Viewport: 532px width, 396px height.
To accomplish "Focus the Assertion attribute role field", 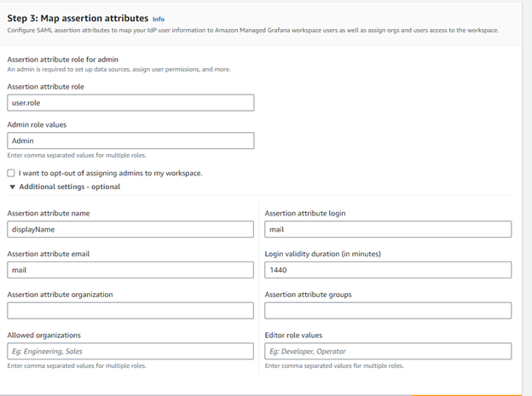I will point(130,102).
